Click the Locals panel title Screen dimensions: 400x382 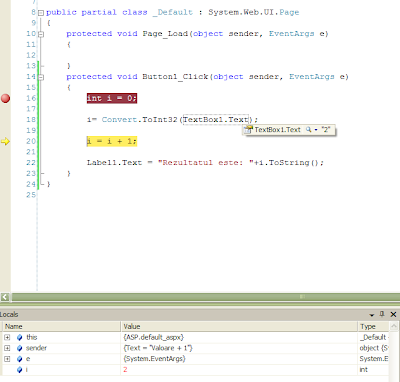9,314
